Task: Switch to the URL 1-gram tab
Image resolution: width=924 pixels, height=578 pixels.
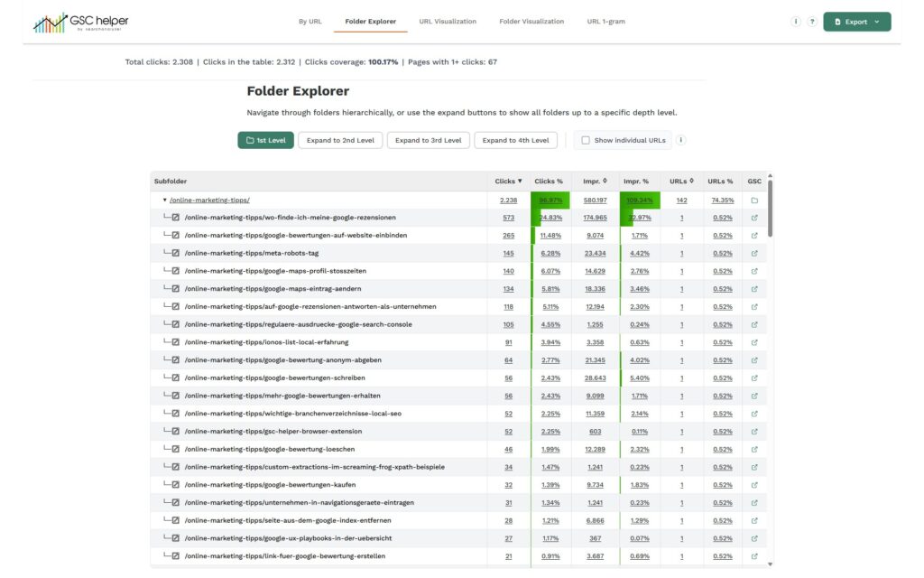Action: click(x=605, y=22)
